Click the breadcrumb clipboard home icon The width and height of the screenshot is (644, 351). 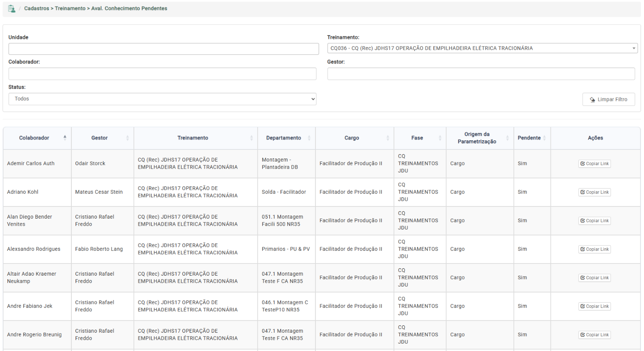click(12, 9)
